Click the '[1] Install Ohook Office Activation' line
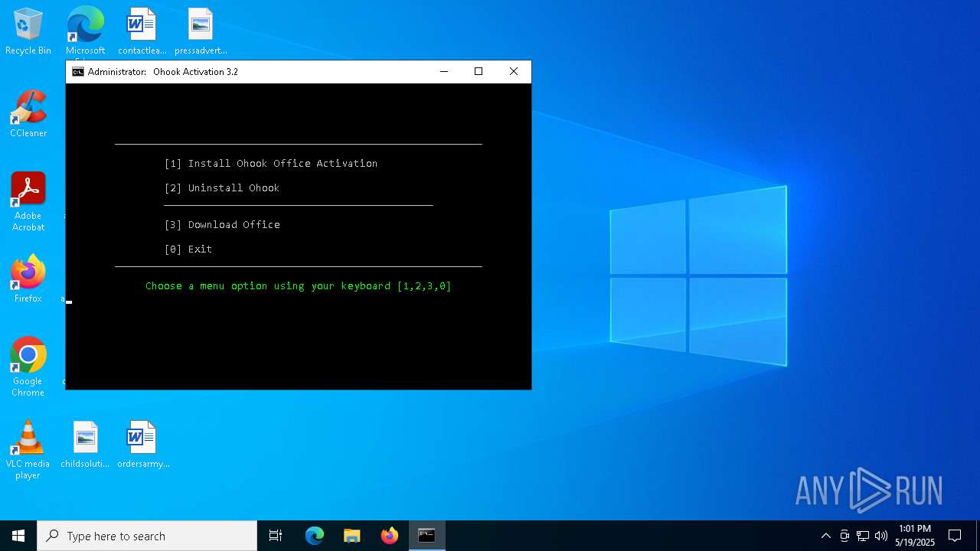This screenshot has width=980, height=551. tap(271, 163)
